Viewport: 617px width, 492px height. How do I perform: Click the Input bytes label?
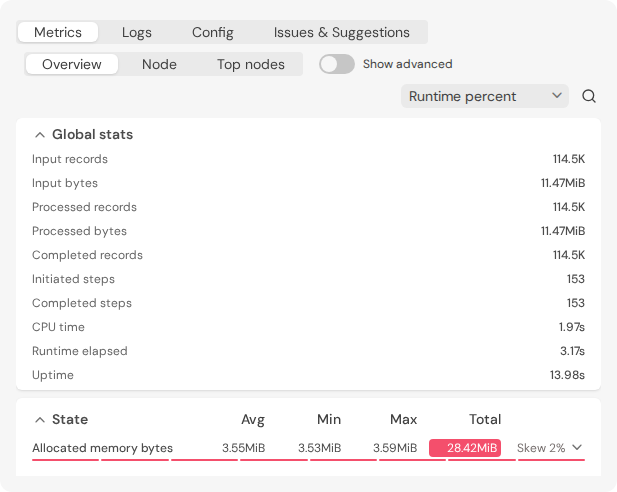coord(65,183)
